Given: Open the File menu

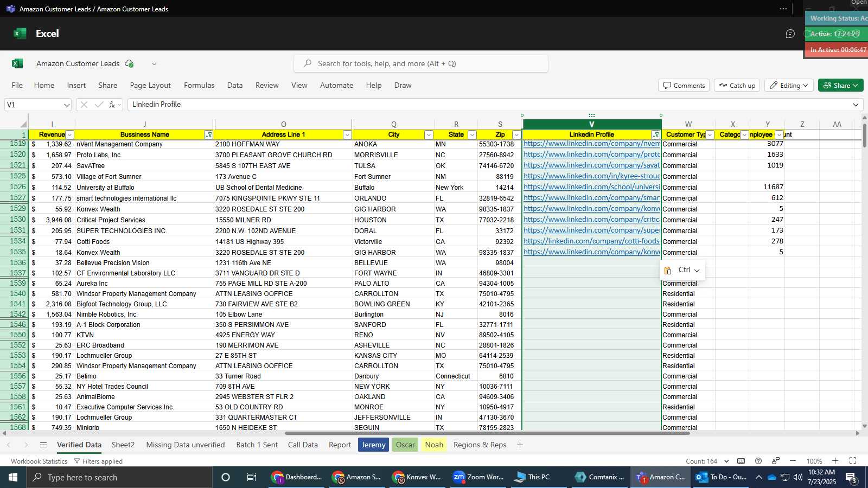Looking at the screenshot, I should (17, 85).
